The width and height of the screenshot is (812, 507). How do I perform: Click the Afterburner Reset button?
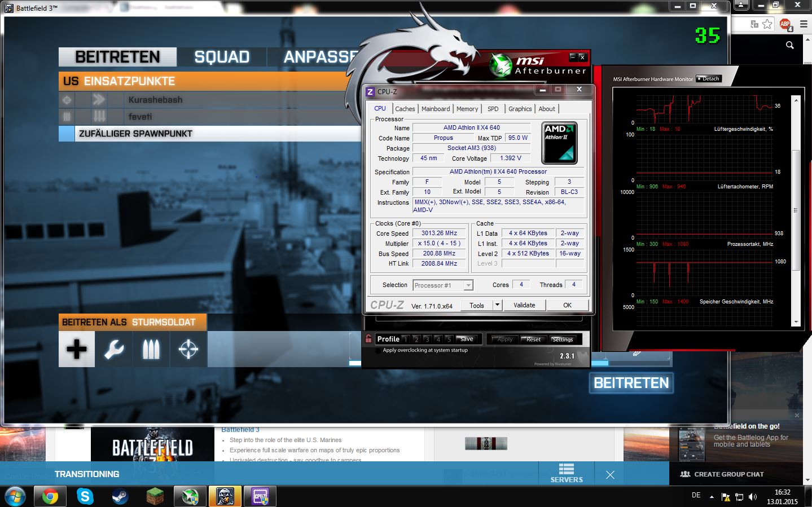click(x=533, y=340)
